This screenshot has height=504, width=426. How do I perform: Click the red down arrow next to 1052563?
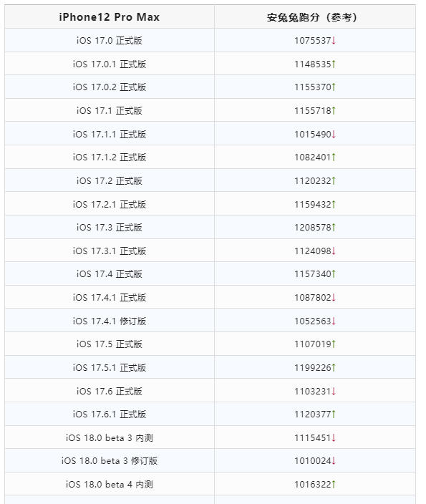[x=334, y=321]
